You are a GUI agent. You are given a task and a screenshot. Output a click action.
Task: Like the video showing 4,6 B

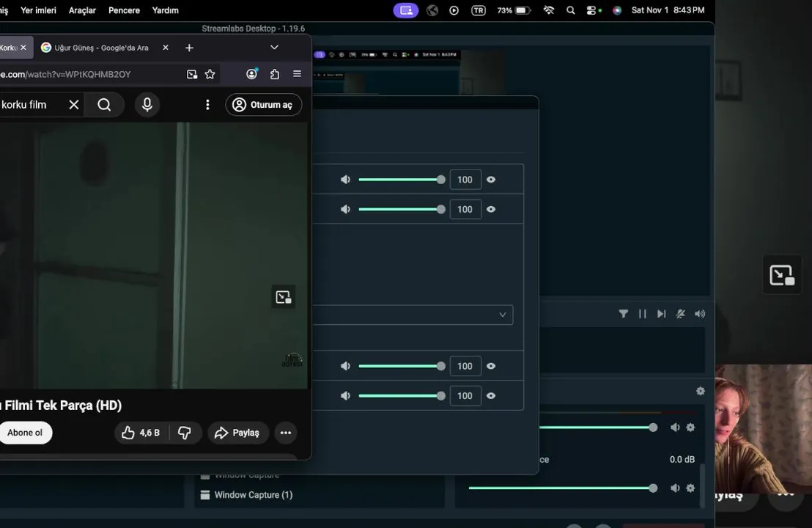click(x=141, y=433)
